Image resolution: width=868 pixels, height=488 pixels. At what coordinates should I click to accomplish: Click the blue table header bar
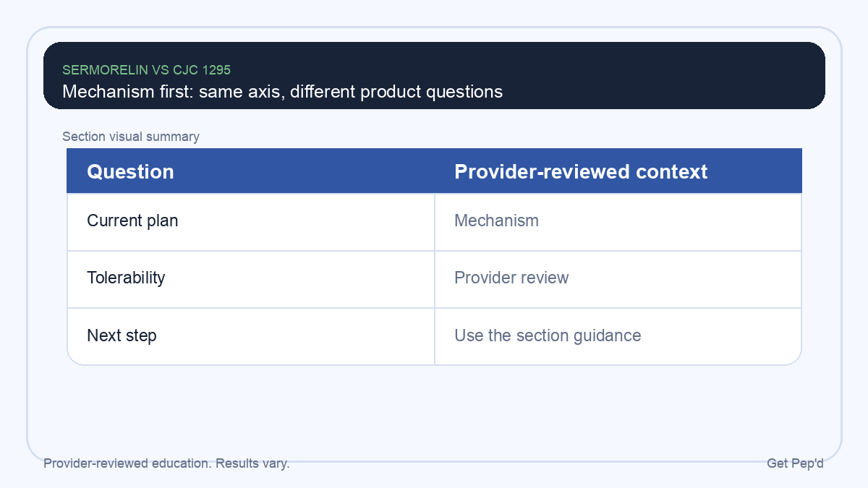(x=434, y=171)
